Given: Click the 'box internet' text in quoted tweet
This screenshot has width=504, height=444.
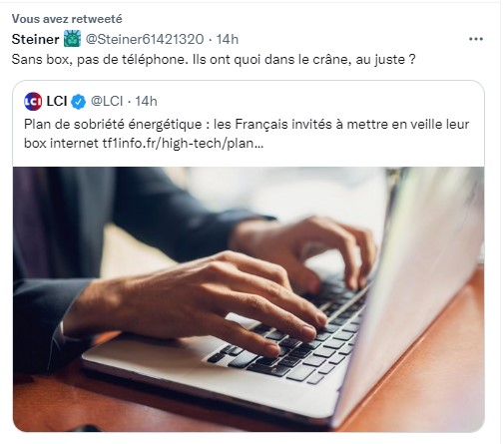Looking at the screenshot, I should [x=62, y=144].
